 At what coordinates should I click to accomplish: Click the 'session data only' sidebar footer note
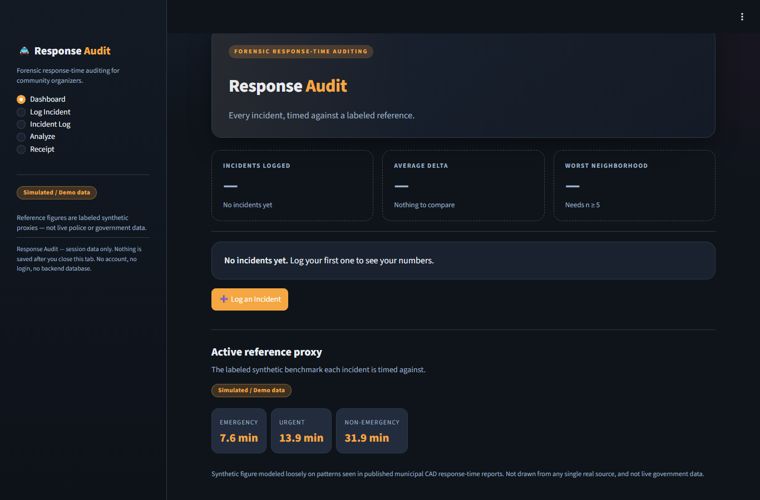pyautogui.click(x=79, y=259)
